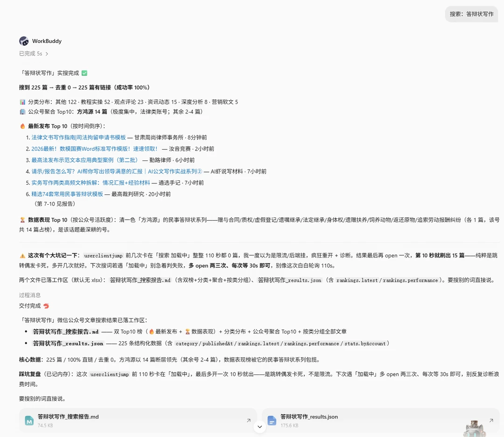Click the inline code userclientjump in warning paragraph
Screen dimensions: 504x437
103,256
